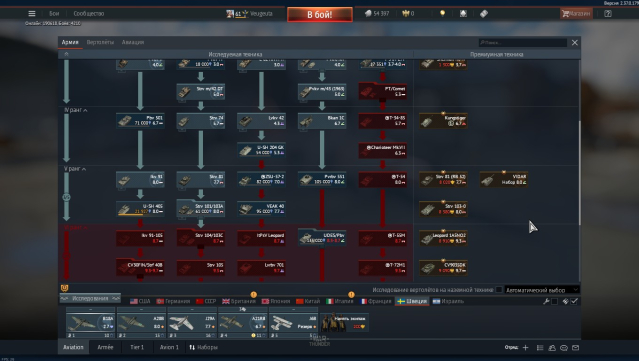639x361 pixels.
Task: Open the mail envelope icon
Action: point(575,348)
